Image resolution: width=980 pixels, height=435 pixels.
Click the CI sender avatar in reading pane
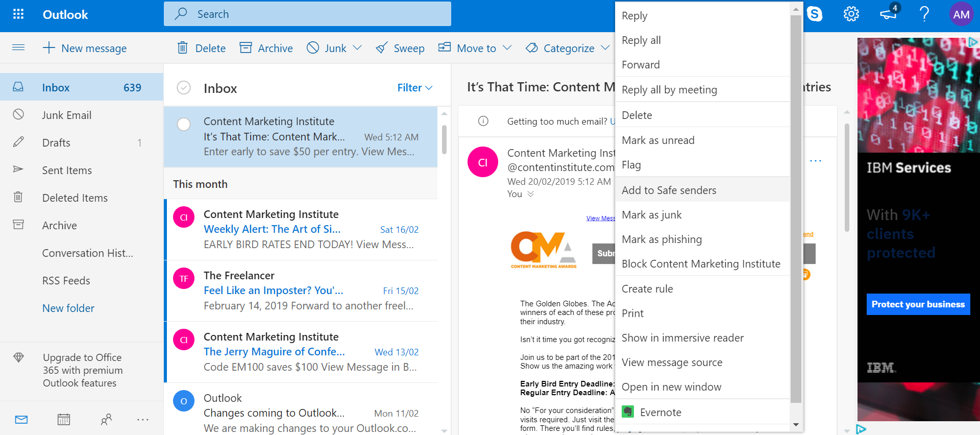coord(483,162)
